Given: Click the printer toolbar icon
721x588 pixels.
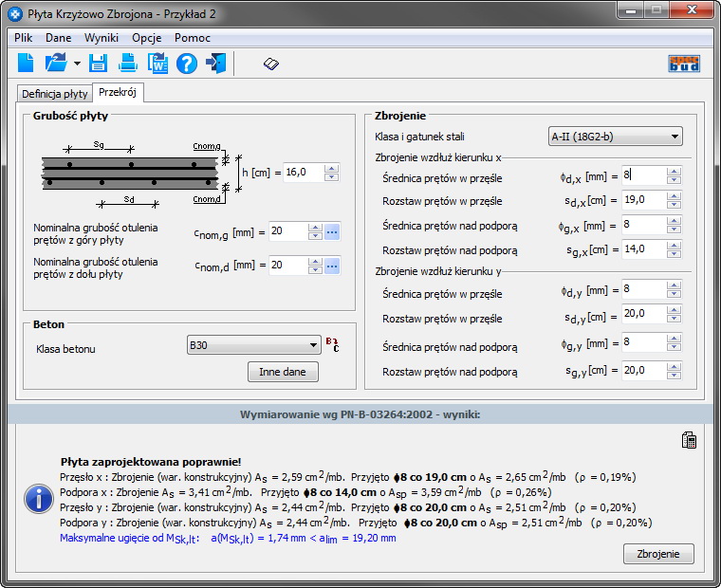Looking at the screenshot, I should tap(128, 64).
